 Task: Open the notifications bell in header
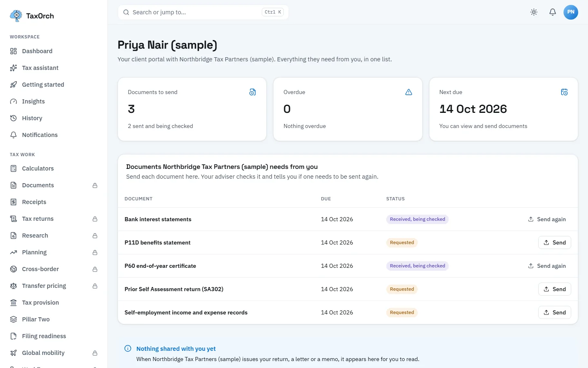pyautogui.click(x=552, y=12)
